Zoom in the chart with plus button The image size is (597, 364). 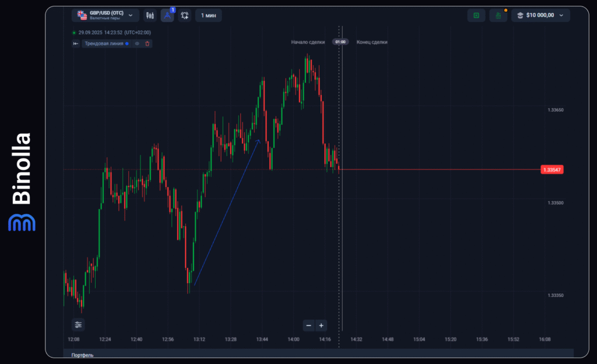point(321,325)
